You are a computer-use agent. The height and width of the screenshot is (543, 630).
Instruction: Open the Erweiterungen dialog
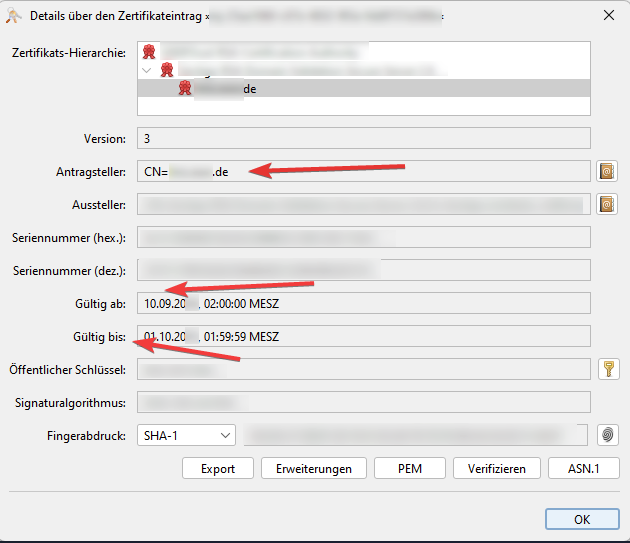click(x=314, y=468)
